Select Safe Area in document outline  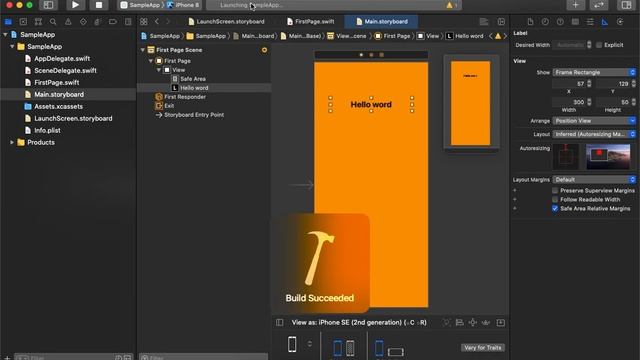(193, 79)
